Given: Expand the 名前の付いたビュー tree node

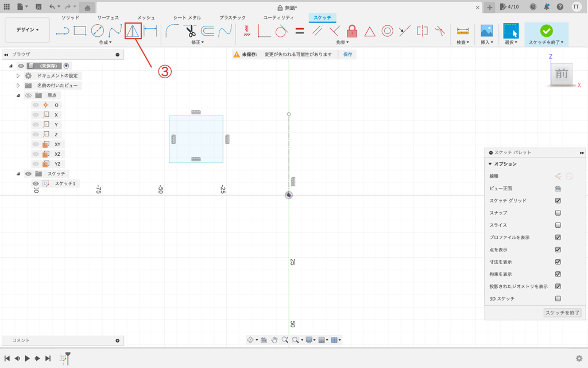Looking at the screenshot, I should [18, 86].
